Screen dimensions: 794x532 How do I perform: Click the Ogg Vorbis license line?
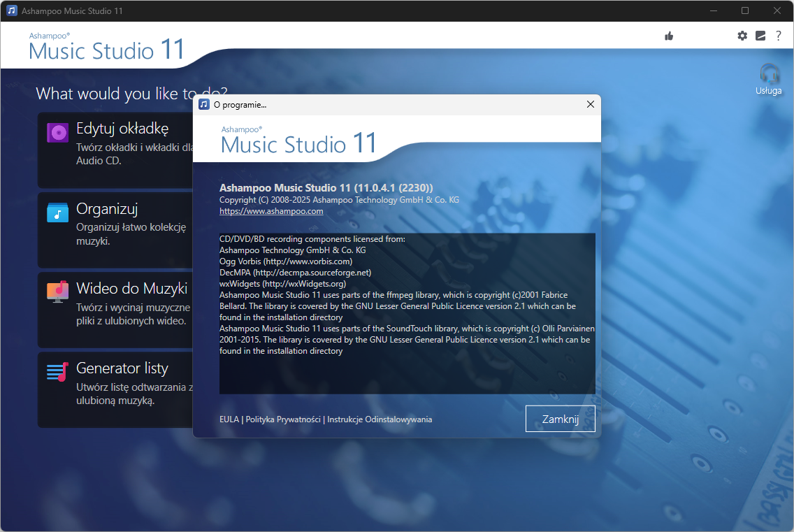coord(286,261)
